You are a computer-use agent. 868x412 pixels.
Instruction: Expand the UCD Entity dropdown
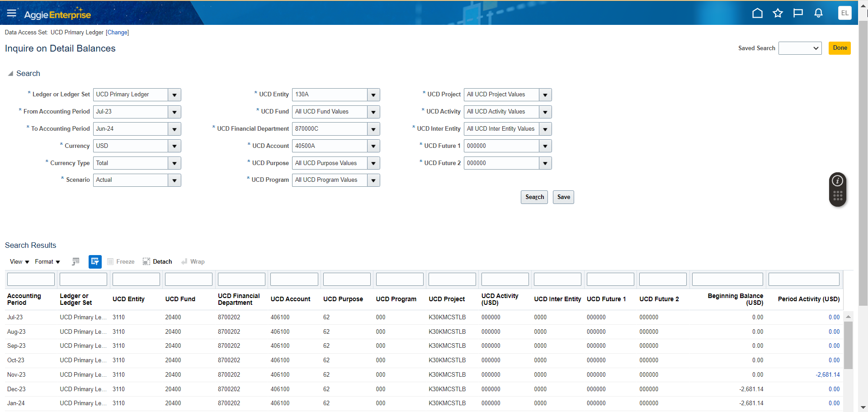(373, 95)
